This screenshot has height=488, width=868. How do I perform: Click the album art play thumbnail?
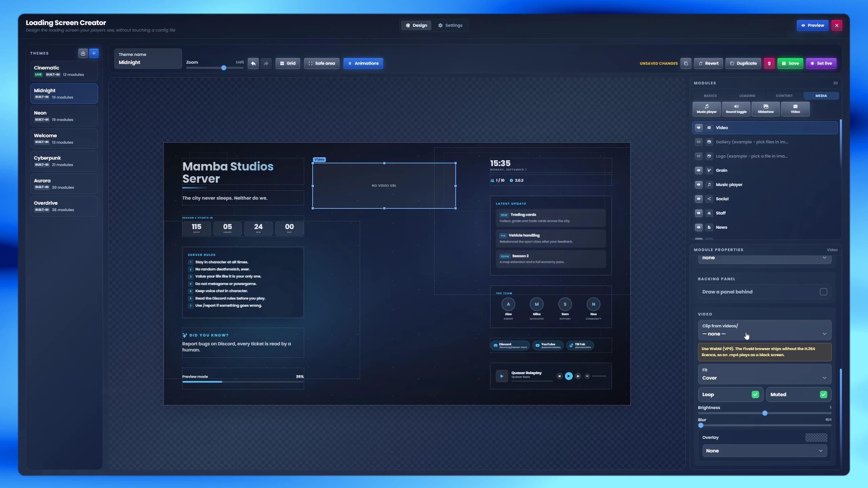(502, 376)
